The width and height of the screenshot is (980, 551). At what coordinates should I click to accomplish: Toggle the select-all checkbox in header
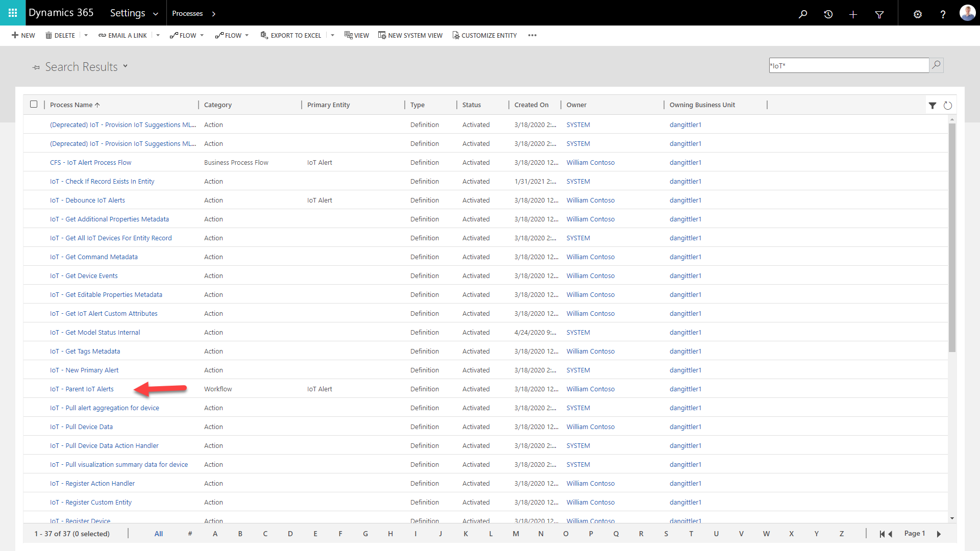pos(34,104)
